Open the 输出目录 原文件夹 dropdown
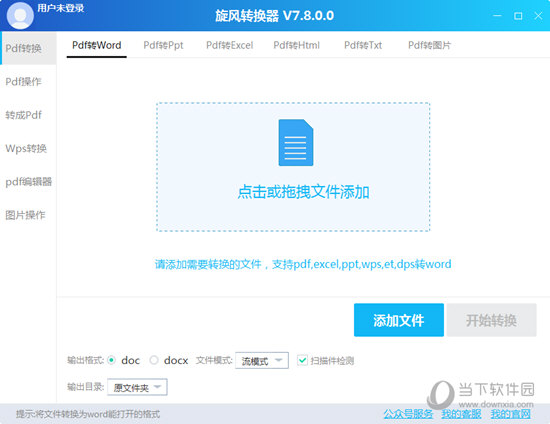550x424 pixels. [137, 387]
